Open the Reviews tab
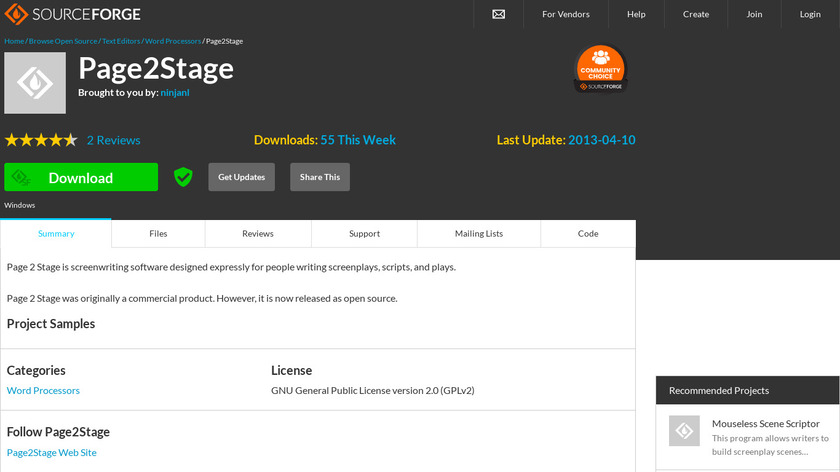 pyautogui.click(x=257, y=233)
